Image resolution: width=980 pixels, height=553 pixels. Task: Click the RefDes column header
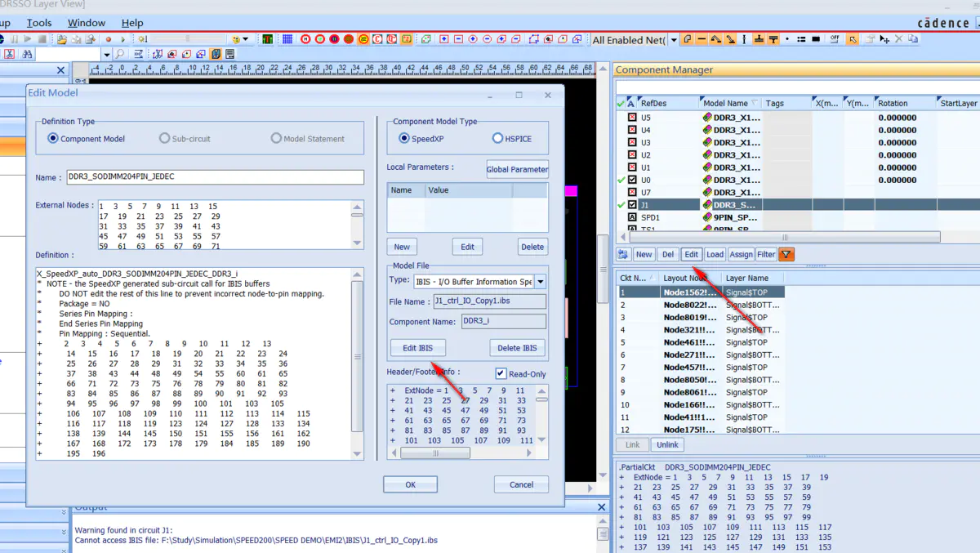(669, 104)
